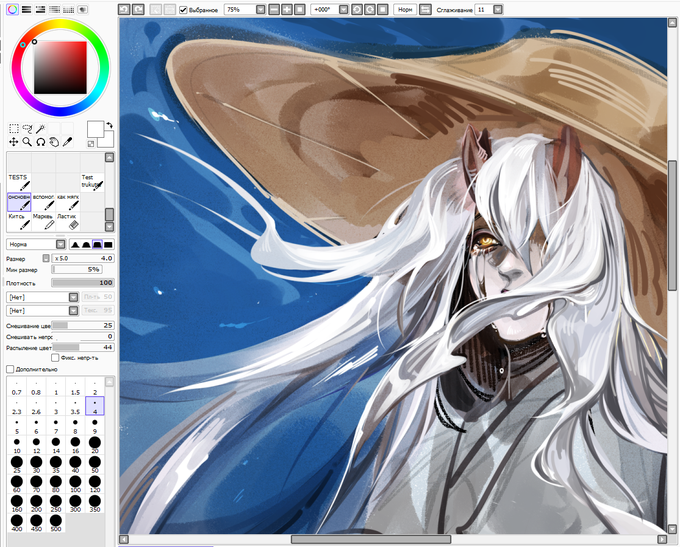Screen dimensions: 680x547
Task: Select brush size 50 in the size list
Action: 95,465
